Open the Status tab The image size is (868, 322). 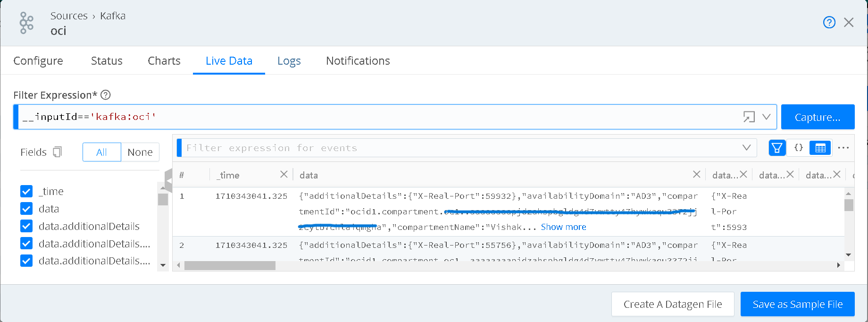107,61
